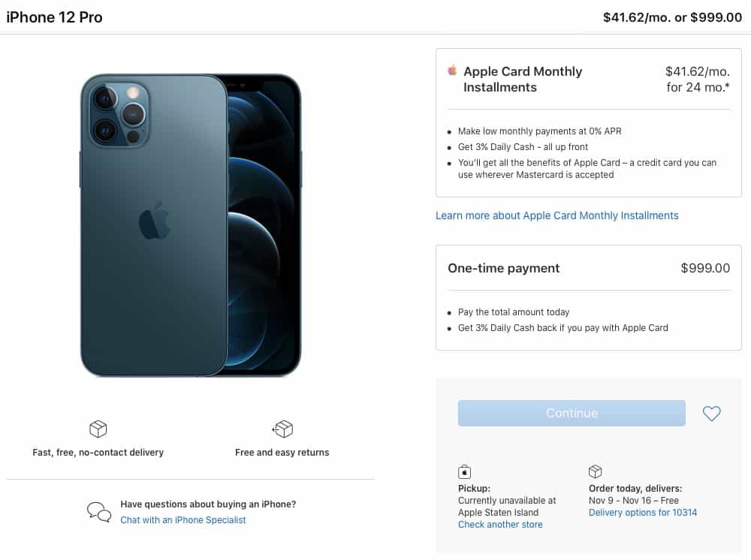Check another store for pickup
The image size is (751, 560).
coord(500,524)
